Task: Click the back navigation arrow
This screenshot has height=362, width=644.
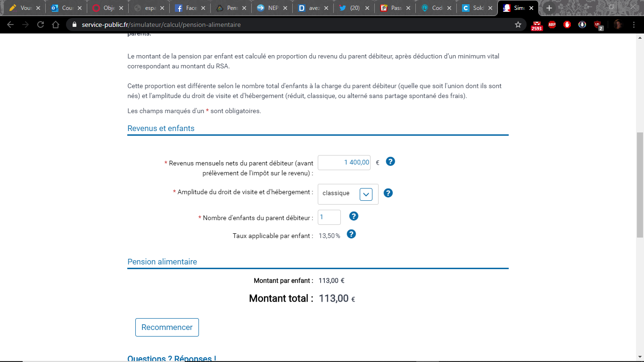Action: (10, 25)
